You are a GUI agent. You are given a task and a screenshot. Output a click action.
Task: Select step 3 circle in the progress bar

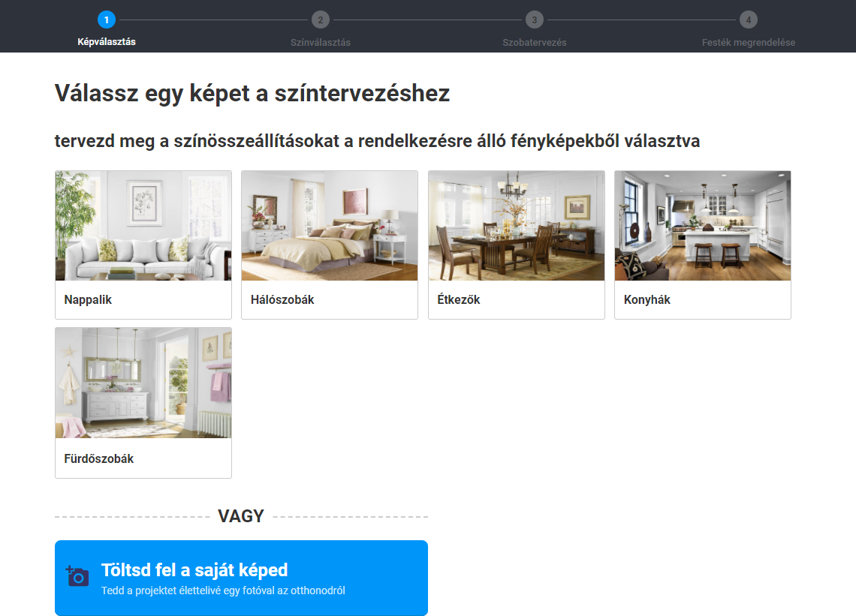[x=535, y=20]
